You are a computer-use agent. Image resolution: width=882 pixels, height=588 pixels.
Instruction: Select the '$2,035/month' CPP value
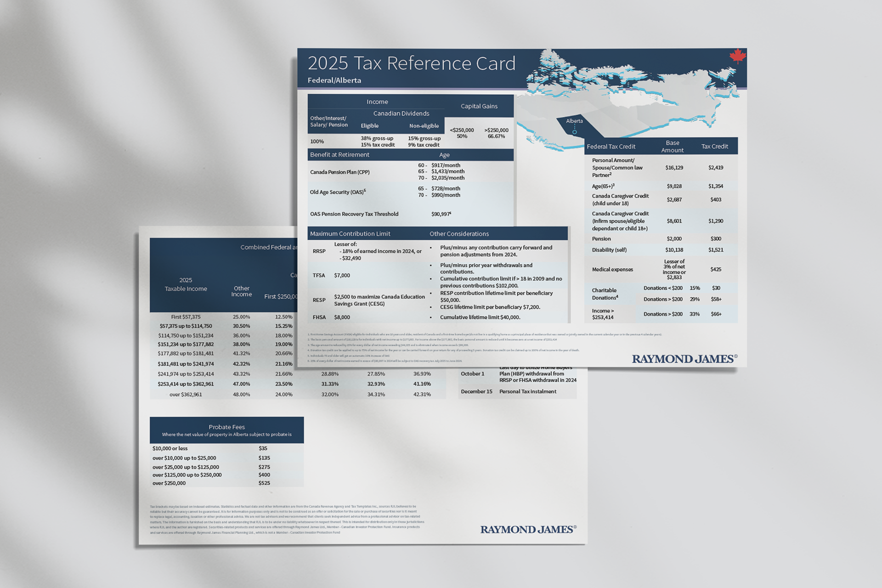pos(448,178)
